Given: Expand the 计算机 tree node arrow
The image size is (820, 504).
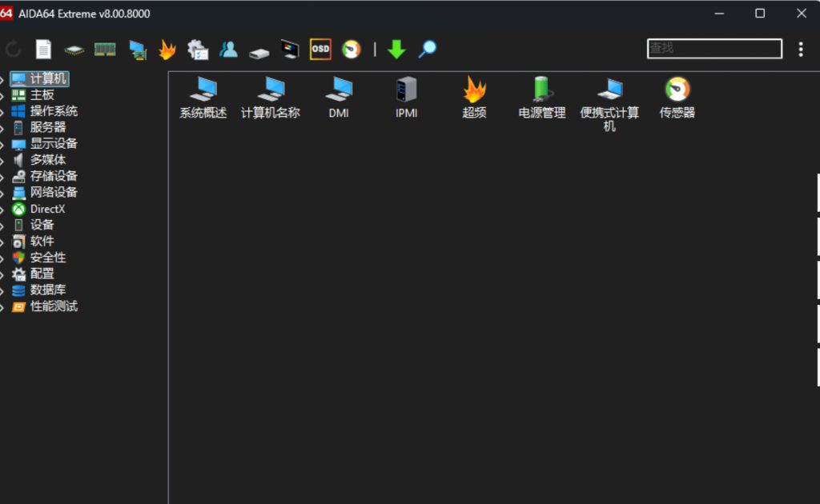Looking at the screenshot, I should [2, 79].
